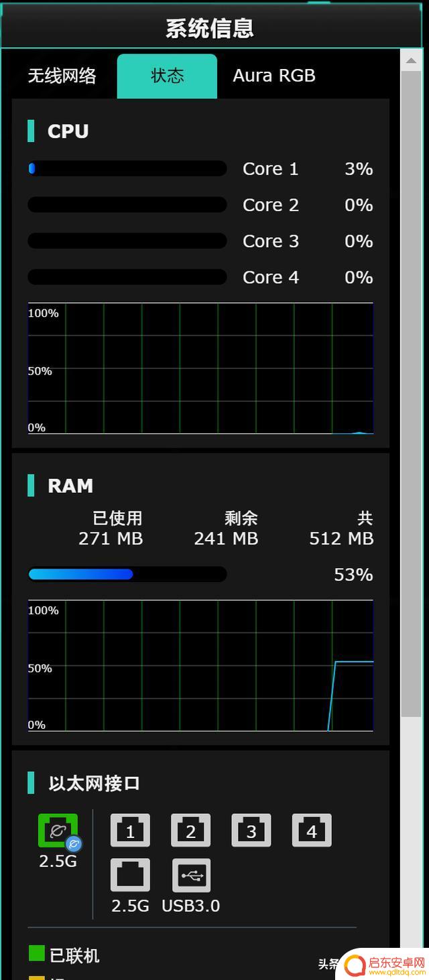This screenshot has height=980, width=429.
Task: Click the green 2.5G WAN port icon
Action: pos(58,831)
